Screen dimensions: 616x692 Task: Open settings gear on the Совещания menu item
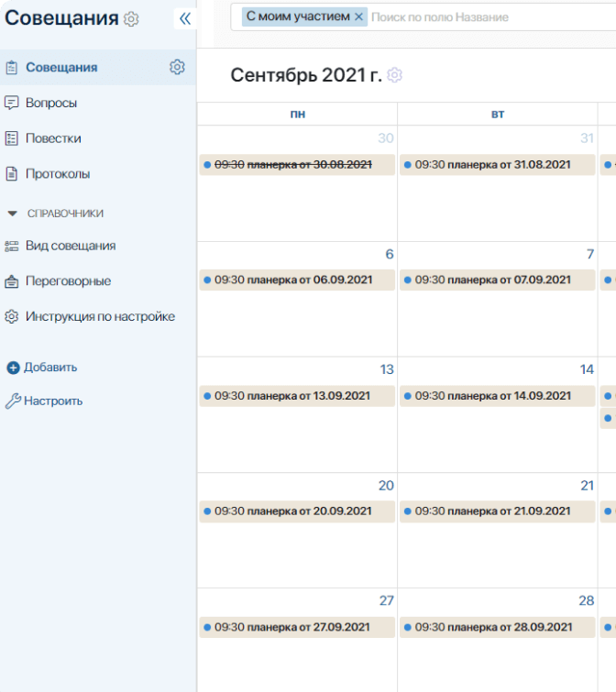177,67
